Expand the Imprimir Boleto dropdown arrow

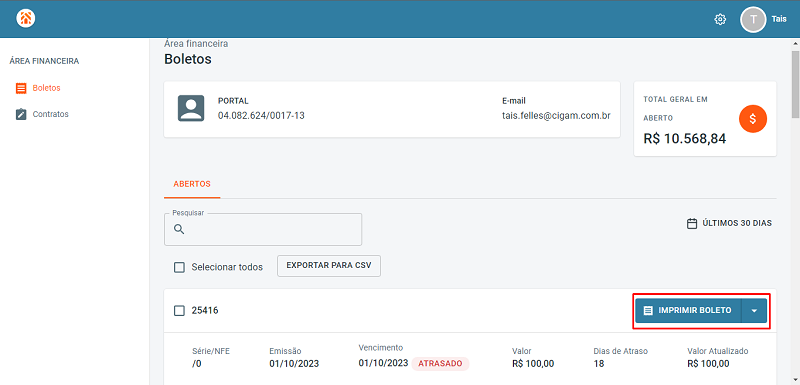point(754,311)
